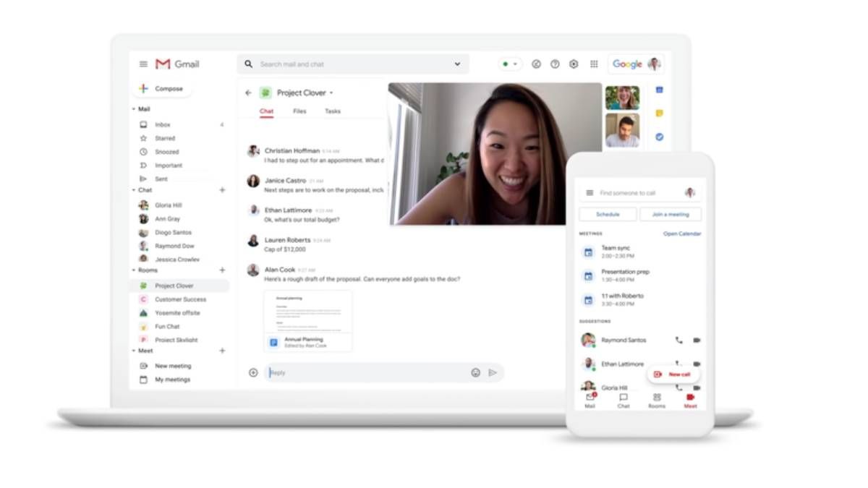868x488 pixels.
Task: Call Ethan Lattimore using the phone icon
Action: pyautogui.click(x=678, y=363)
